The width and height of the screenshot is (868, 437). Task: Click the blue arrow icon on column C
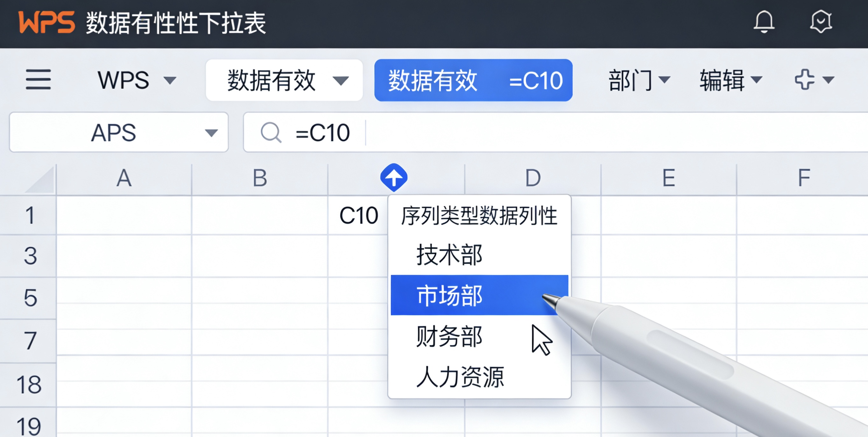coord(395,177)
